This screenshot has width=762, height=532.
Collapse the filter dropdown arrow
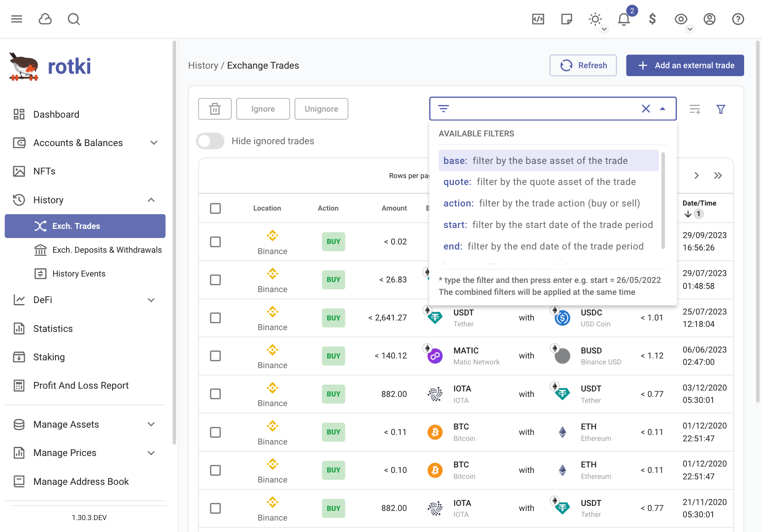point(663,109)
